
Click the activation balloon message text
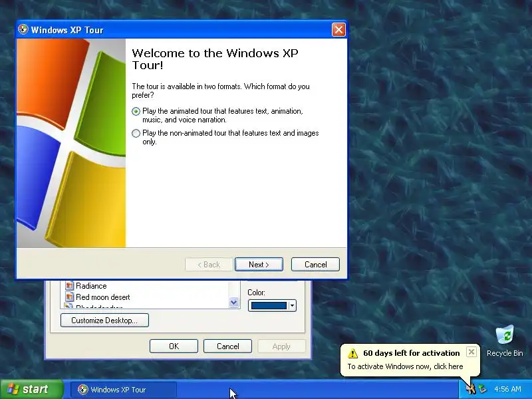pos(405,366)
